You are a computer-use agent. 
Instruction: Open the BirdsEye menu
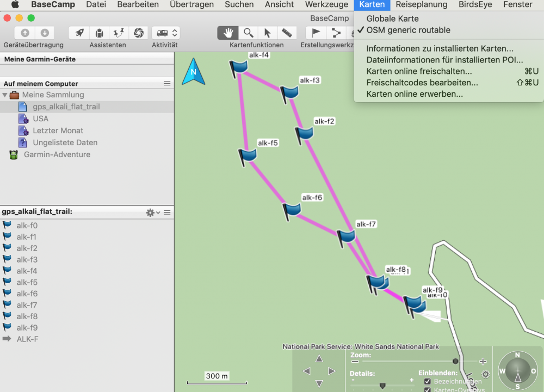(475, 4)
